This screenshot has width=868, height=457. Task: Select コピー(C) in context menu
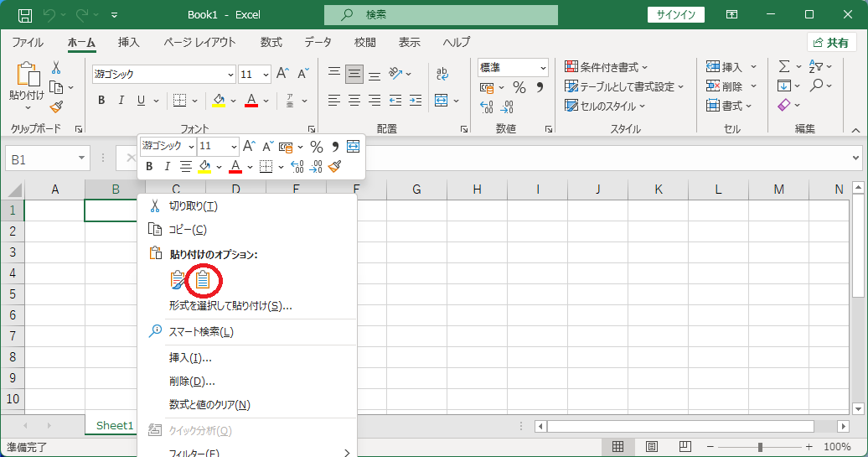click(x=247, y=229)
